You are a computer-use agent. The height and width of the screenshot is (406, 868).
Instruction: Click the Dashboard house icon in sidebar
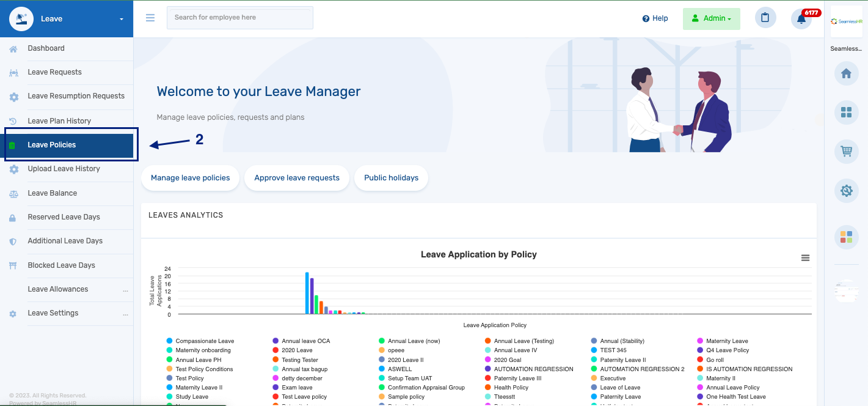13,49
